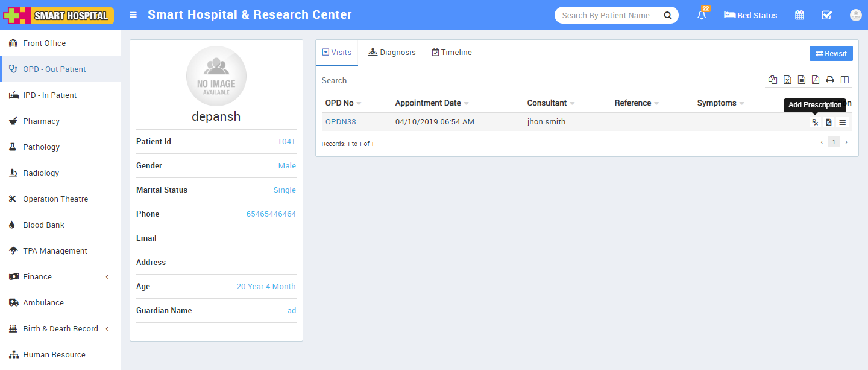The width and height of the screenshot is (868, 370).
Task: Open the row's Show menu (three-line icon)
Action: [843, 123]
